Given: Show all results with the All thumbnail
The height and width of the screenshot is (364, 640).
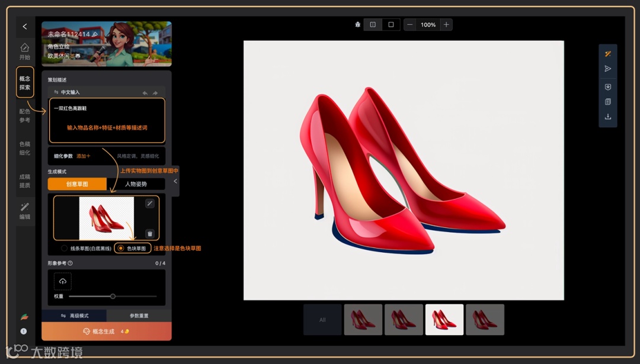Looking at the screenshot, I should [322, 320].
